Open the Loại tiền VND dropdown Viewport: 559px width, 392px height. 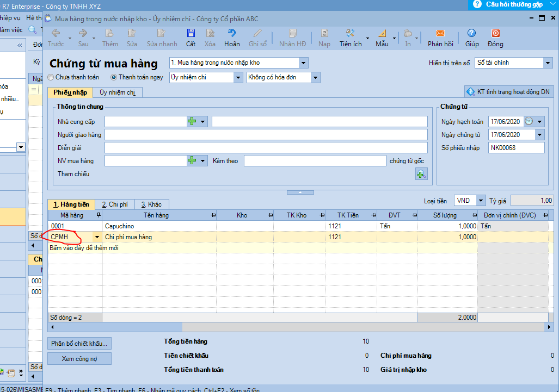click(481, 201)
